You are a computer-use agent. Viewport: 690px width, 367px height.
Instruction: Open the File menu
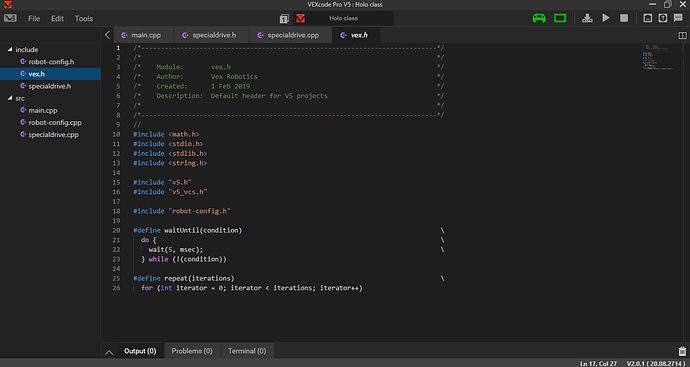coord(34,18)
